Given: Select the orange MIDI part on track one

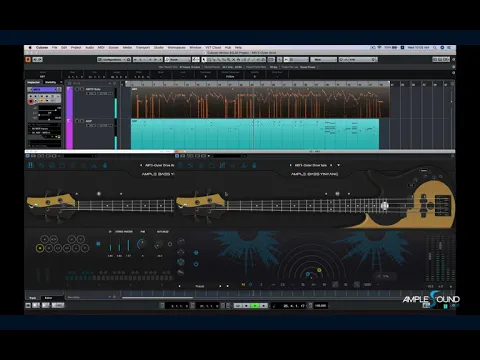Looking at the screenshot, I should point(260,102).
